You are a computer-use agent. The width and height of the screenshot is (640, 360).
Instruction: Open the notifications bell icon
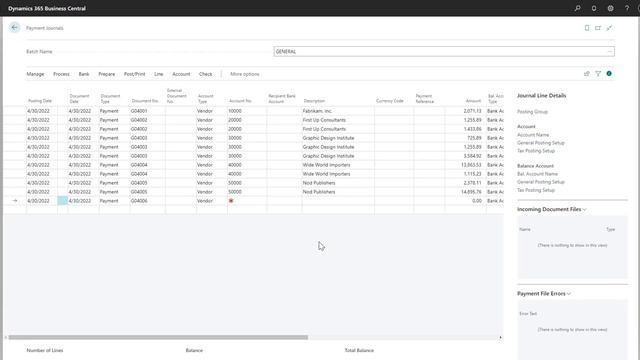pos(594,8)
